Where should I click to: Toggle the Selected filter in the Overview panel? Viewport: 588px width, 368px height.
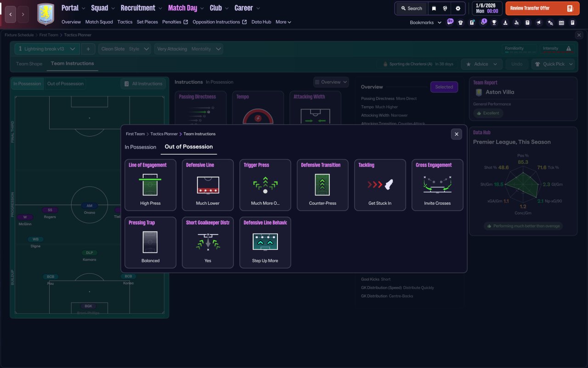click(444, 87)
